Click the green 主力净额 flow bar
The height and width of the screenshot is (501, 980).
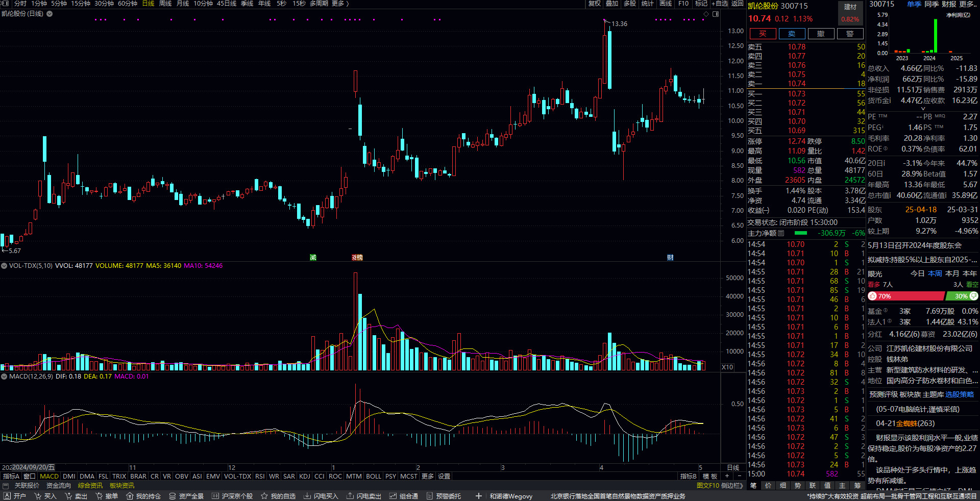tap(801, 233)
